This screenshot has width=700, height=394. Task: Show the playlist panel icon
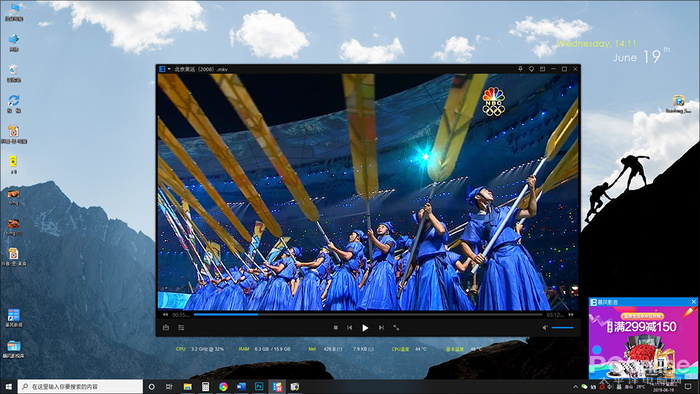point(181,328)
